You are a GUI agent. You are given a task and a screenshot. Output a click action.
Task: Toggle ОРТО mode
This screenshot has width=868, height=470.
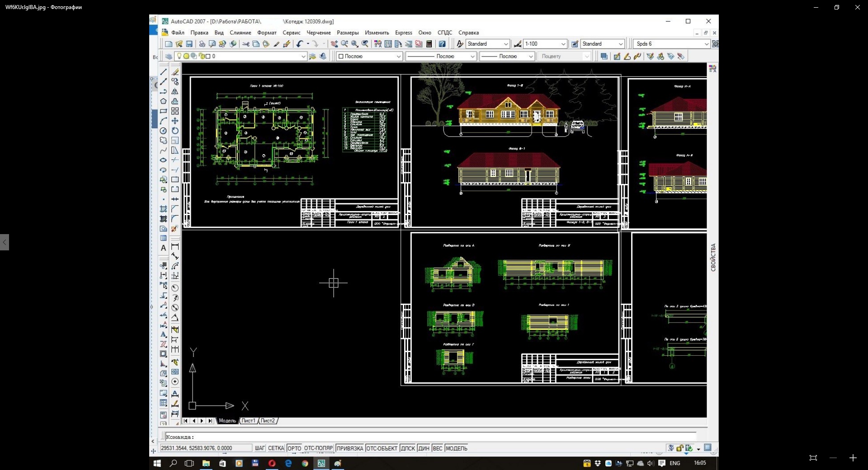(x=294, y=448)
